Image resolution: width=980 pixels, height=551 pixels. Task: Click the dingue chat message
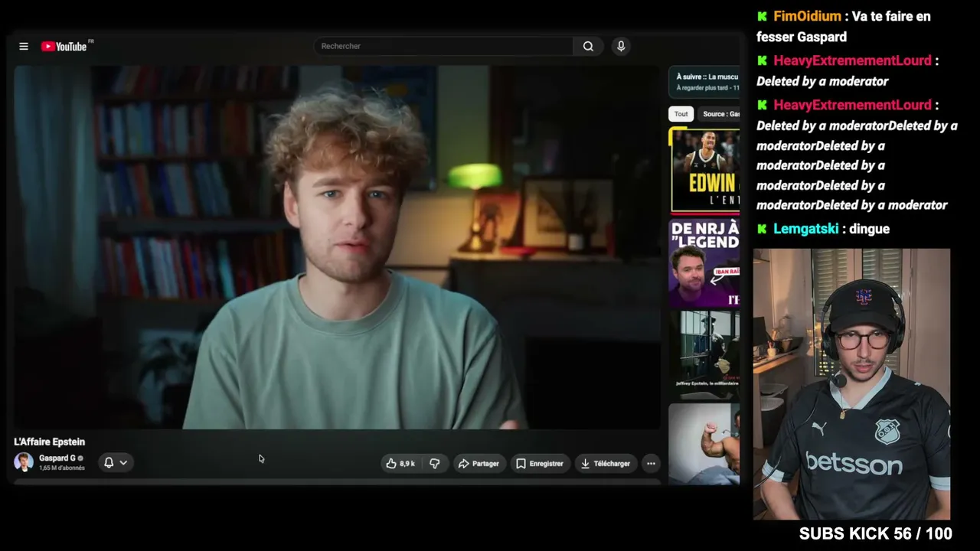tap(869, 229)
